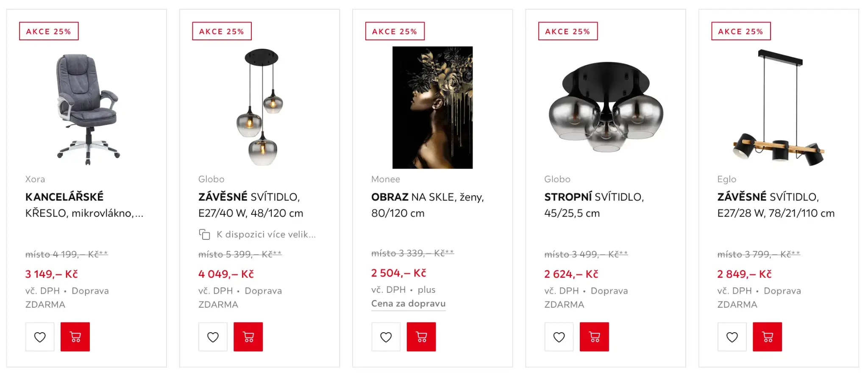View the gray office chair image
Screen dimensions: 868x375
[88, 108]
